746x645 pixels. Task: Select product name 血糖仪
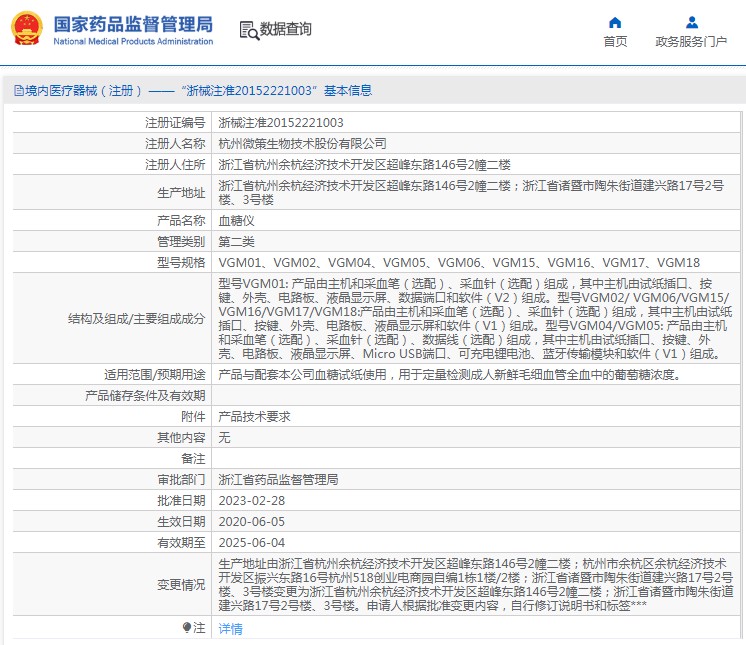(236, 221)
